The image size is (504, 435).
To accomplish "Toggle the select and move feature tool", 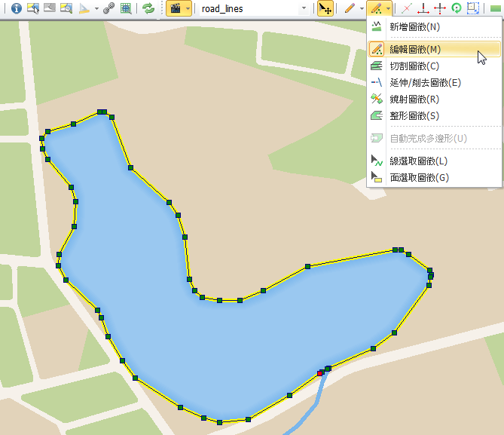I will click(325, 9).
